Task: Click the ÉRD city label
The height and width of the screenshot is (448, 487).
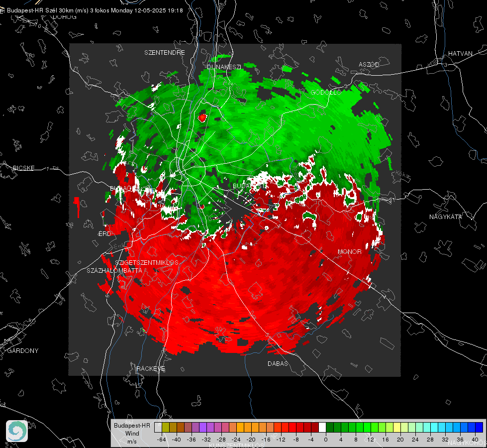Action: pyautogui.click(x=104, y=234)
